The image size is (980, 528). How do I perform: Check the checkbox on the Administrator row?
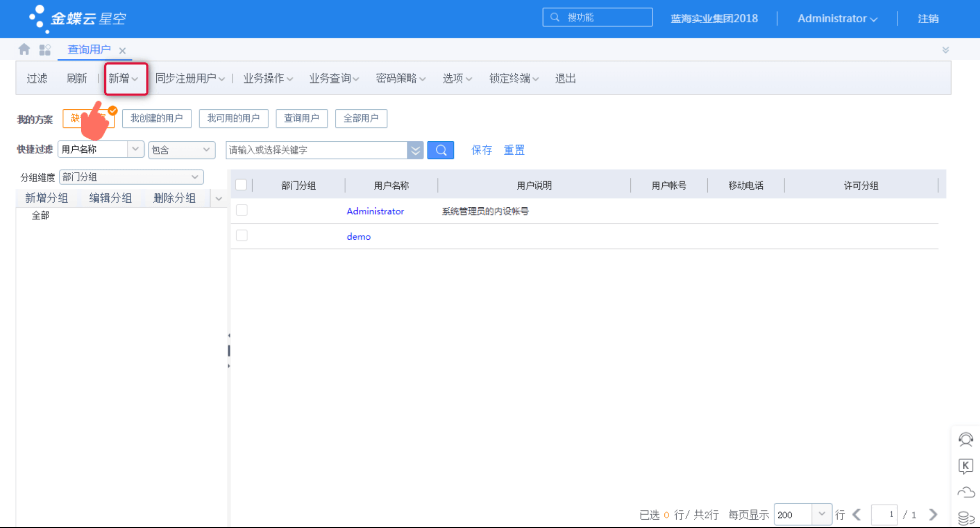(x=241, y=210)
